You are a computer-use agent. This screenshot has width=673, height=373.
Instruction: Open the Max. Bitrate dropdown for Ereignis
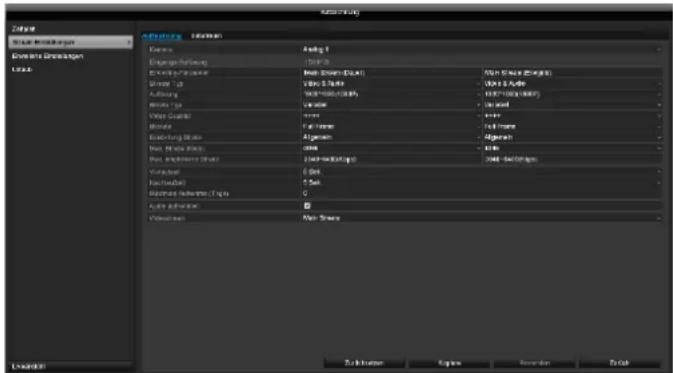(x=572, y=148)
